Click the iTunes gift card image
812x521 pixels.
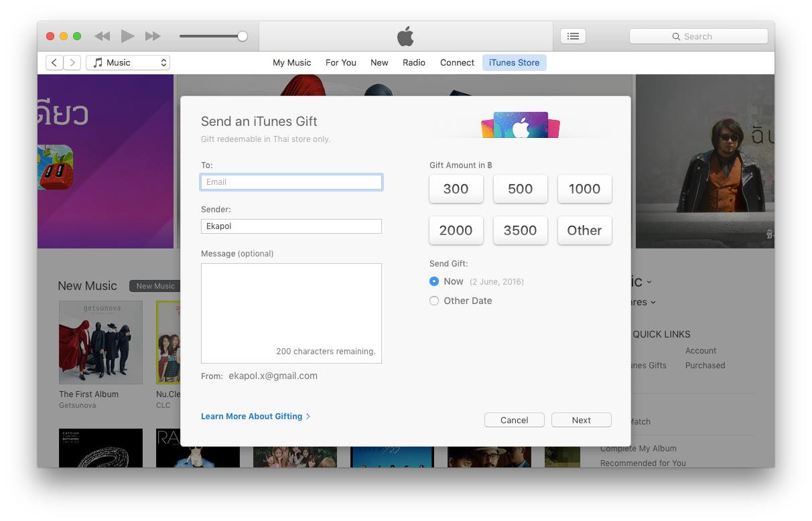click(x=521, y=125)
